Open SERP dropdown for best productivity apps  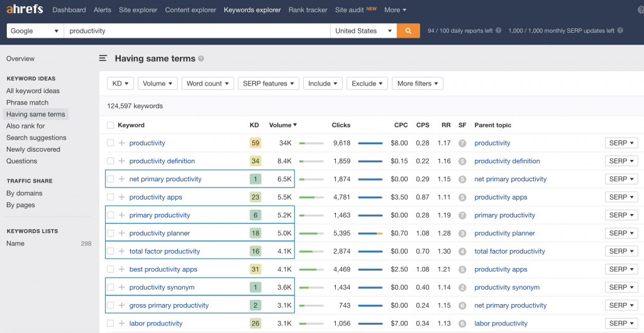(x=621, y=269)
